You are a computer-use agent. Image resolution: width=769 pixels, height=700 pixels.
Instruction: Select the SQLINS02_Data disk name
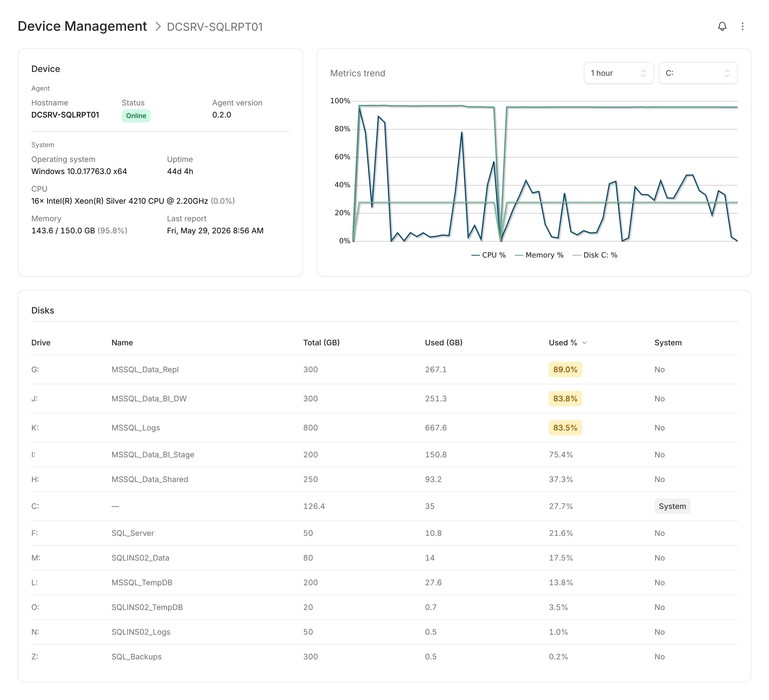point(140,558)
